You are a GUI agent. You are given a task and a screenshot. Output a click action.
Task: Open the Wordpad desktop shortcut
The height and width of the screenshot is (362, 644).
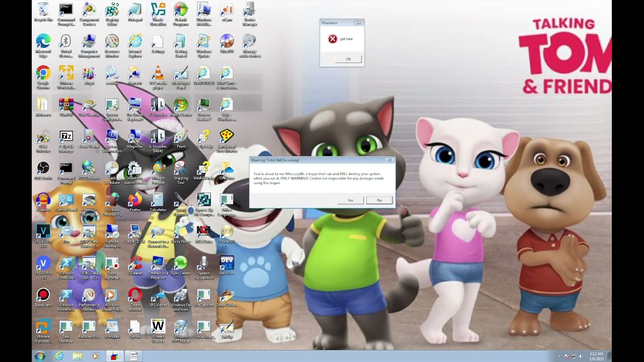[112, 329]
